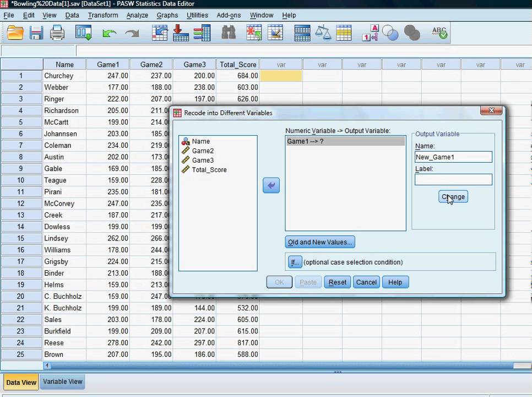
Task: Select Game2 in the variable list
Action: pos(203,151)
